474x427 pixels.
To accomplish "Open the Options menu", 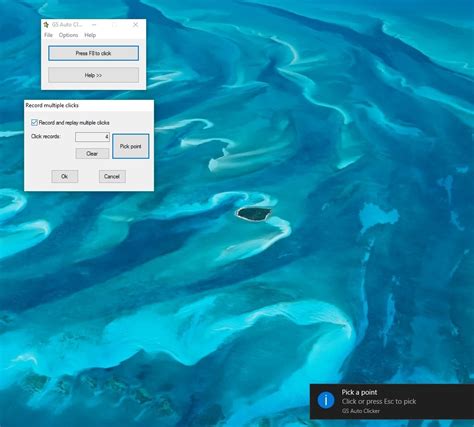I will click(x=68, y=35).
